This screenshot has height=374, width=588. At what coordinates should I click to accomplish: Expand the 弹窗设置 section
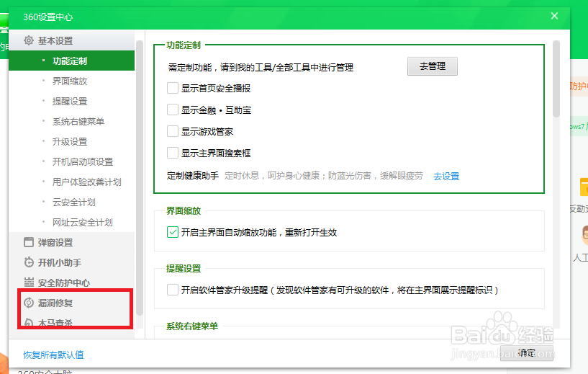click(72, 242)
